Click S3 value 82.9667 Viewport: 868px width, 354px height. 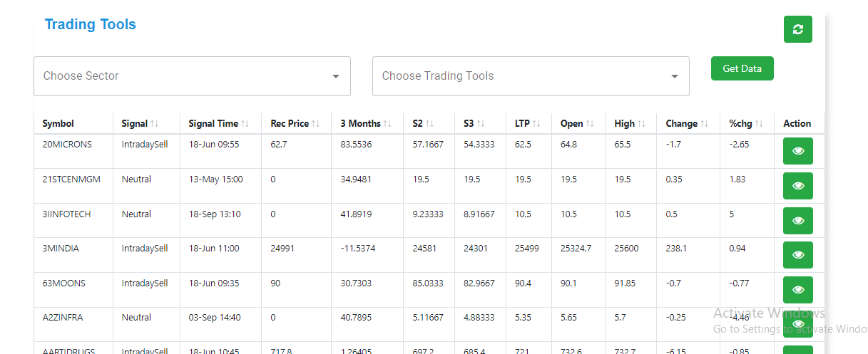(x=479, y=283)
